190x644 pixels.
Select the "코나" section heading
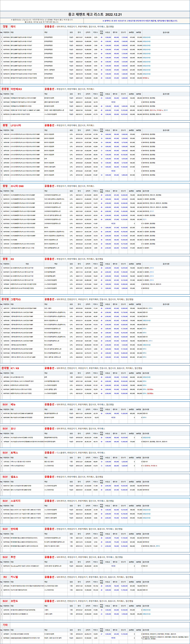(13, 429)
